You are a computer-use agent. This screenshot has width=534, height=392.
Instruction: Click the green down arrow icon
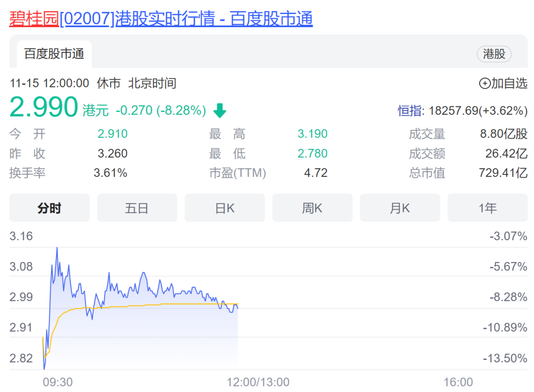click(220, 111)
